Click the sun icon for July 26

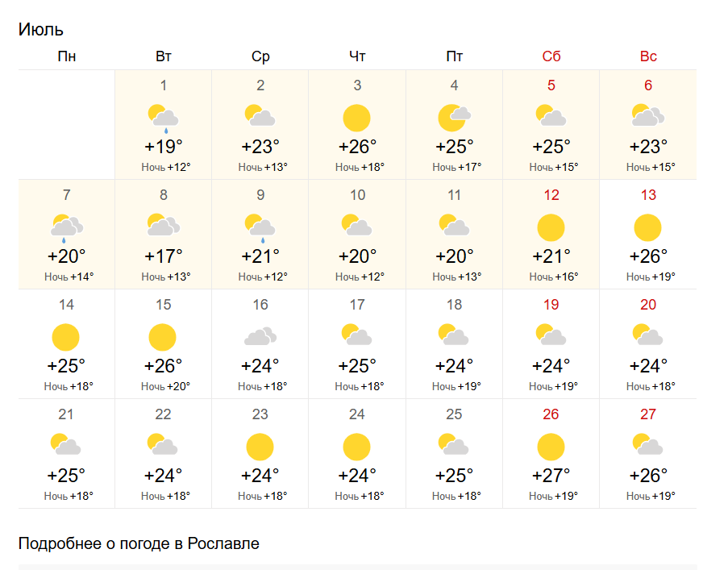[551, 447]
